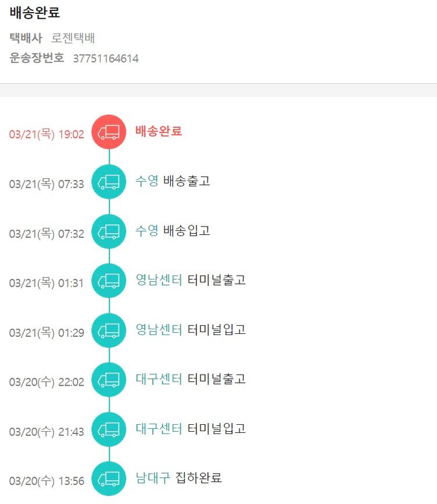
Task: Click the 03/21(목) 19:02 timestamp
Action: click(47, 135)
